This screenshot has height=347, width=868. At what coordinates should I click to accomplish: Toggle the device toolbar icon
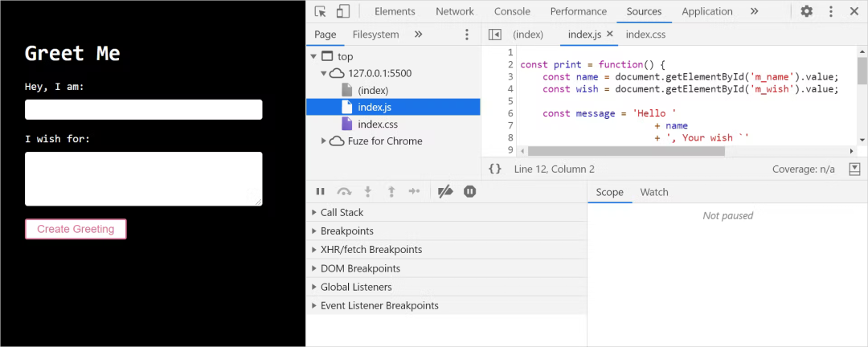342,11
